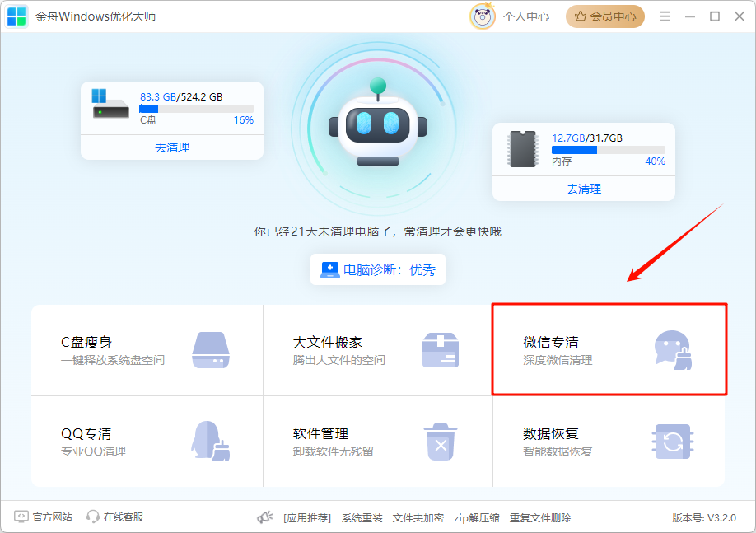Click the megaphone announcement icon

tap(264, 517)
